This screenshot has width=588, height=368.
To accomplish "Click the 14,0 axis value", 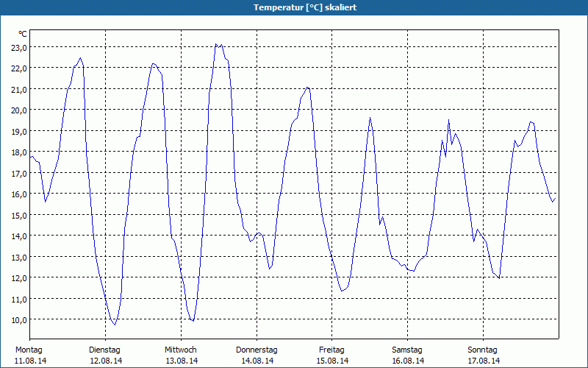I will (19, 236).
